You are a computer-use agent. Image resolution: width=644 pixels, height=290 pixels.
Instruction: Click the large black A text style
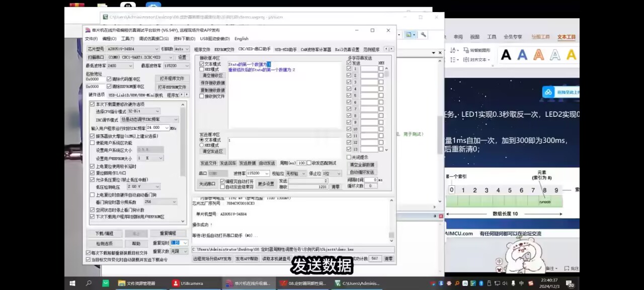[x=506, y=55]
